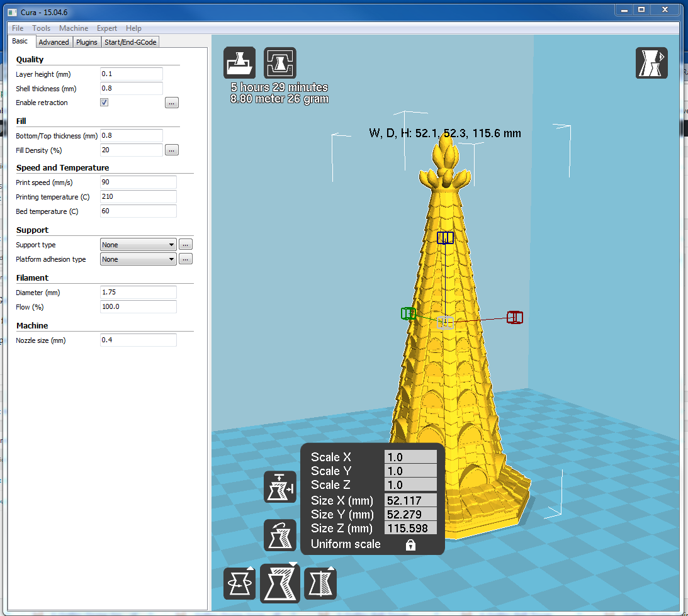Click the Scale X value field

pyautogui.click(x=410, y=457)
